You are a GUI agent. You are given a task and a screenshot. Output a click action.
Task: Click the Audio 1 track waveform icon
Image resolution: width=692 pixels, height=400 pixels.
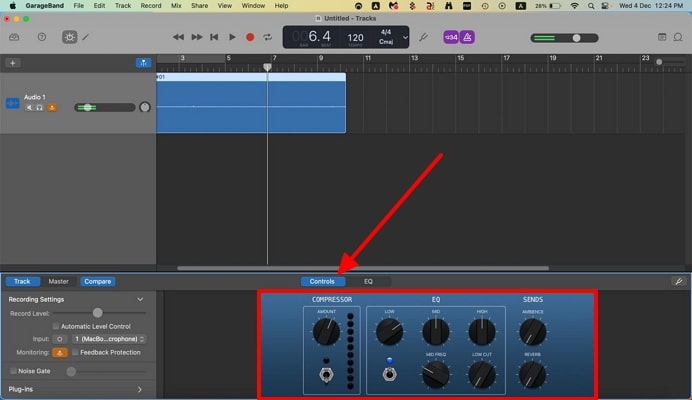(x=12, y=103)
